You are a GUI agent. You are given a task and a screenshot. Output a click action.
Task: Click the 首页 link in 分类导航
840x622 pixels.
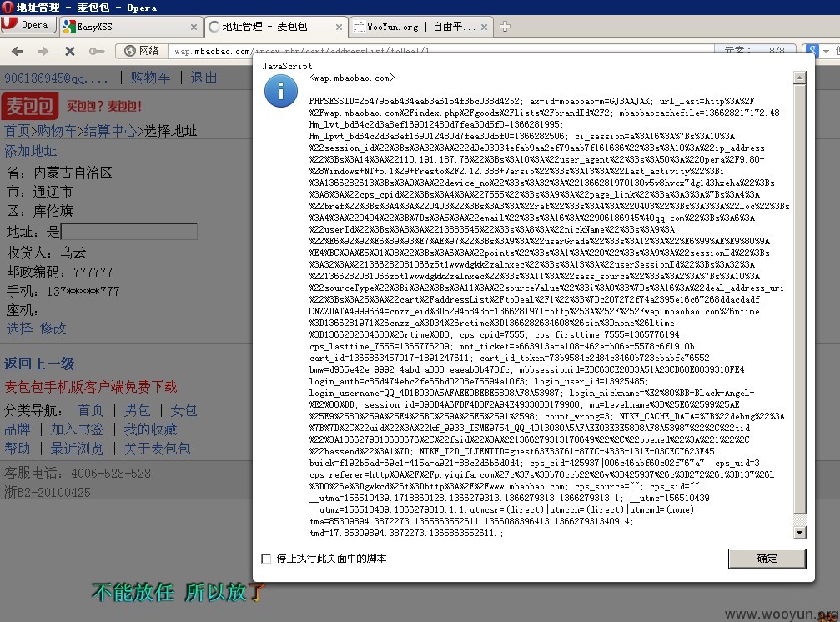pos(90,410)
